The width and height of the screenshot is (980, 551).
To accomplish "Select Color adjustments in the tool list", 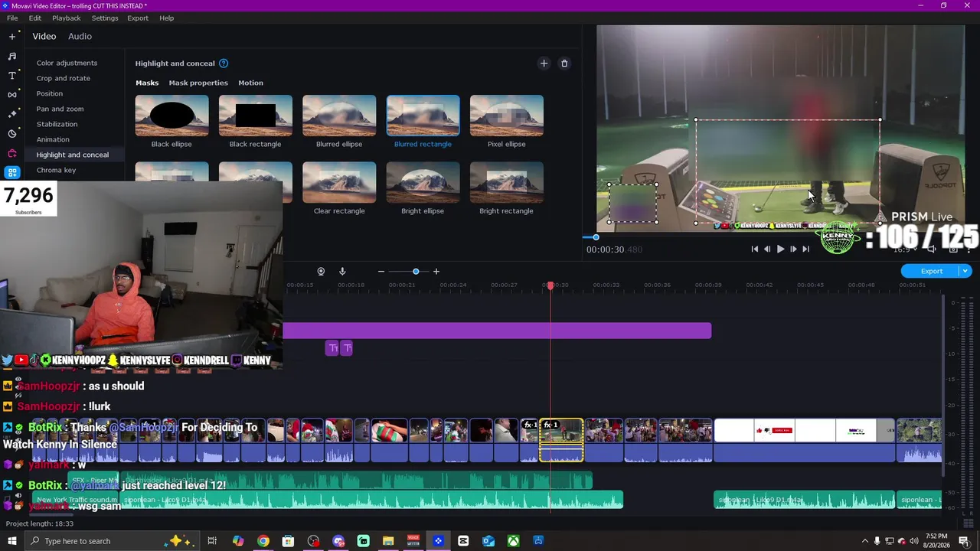I will 67,63.
